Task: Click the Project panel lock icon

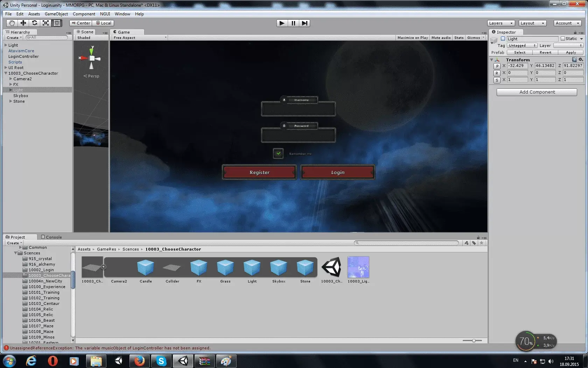Action: point(478,237)
